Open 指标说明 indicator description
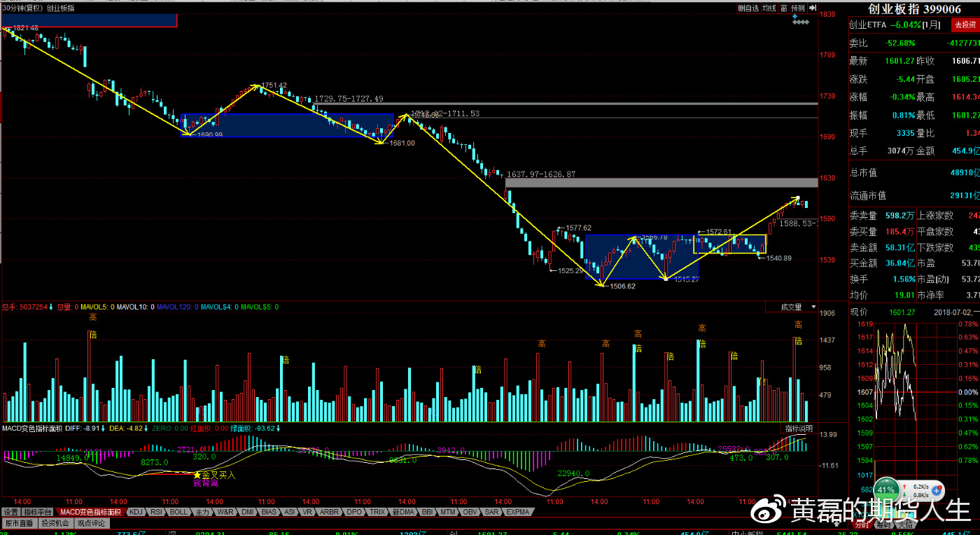The height and width of the screenshot is (535, 980). pos(799,428)
